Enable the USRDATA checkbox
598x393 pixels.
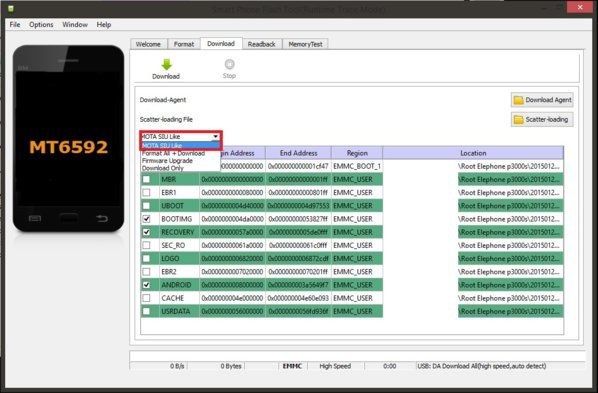(146, 311)
